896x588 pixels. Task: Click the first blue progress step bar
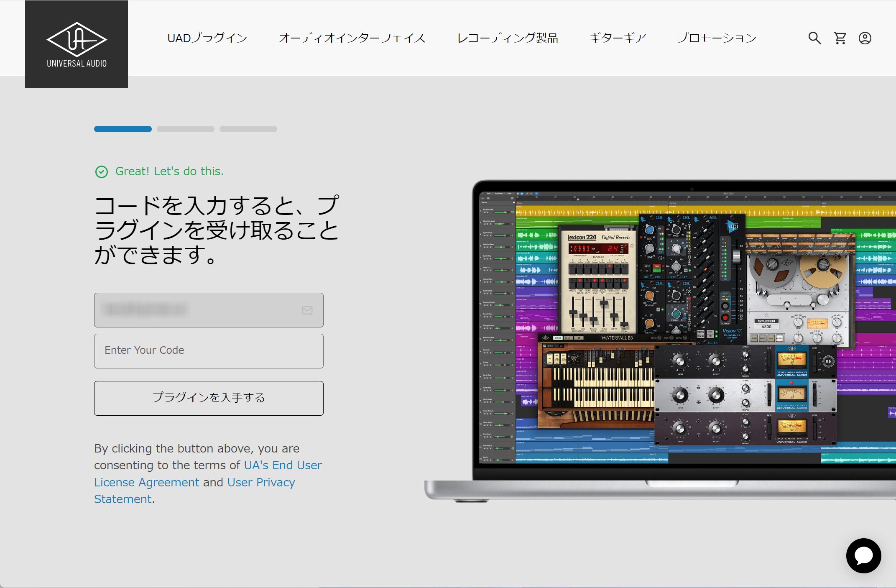(123, 129)
